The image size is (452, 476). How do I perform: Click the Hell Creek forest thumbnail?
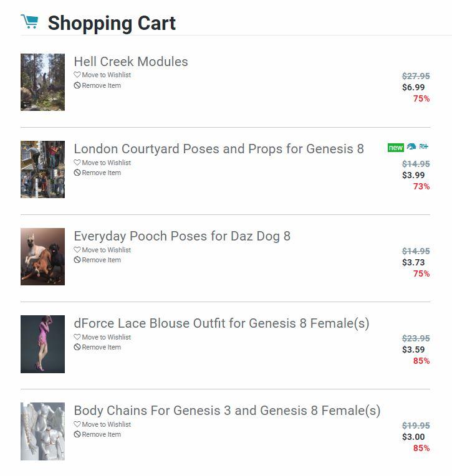[42, 82]
